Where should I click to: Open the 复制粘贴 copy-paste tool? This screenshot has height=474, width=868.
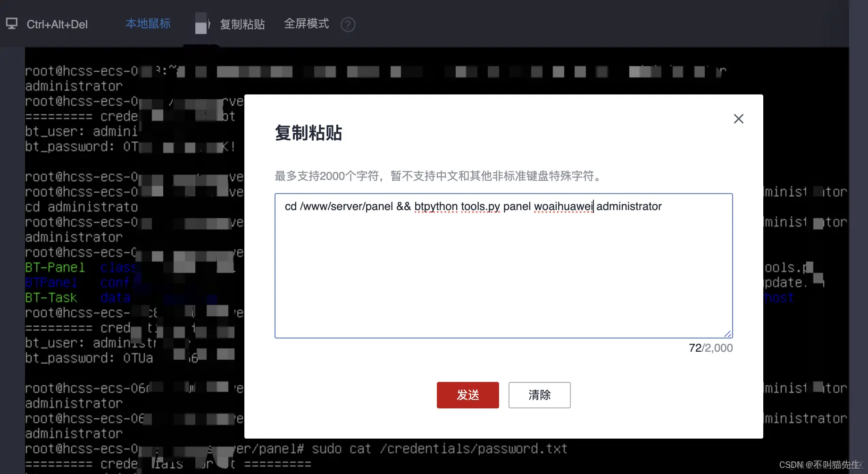(x=242, y=24)
